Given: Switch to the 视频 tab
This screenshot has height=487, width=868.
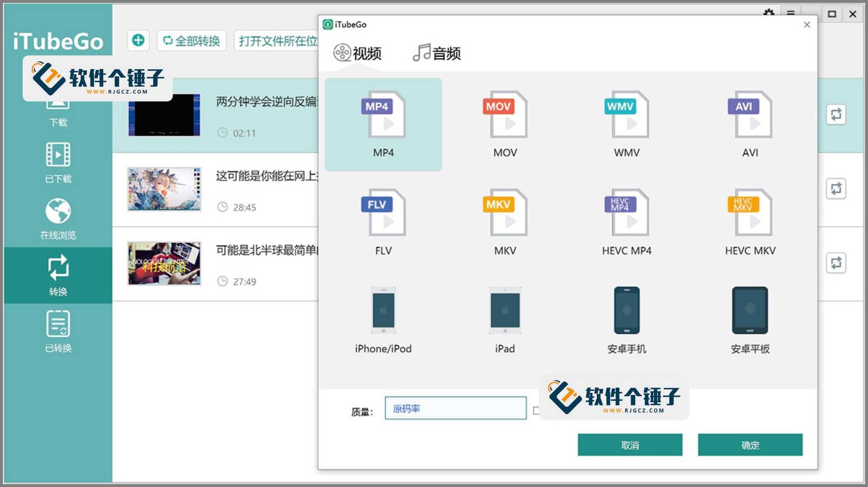Looking at the screenshot, I should tap(357, 53).
